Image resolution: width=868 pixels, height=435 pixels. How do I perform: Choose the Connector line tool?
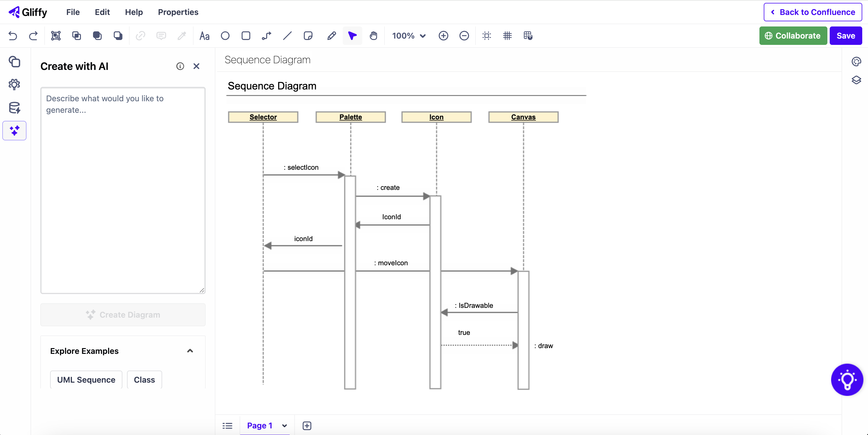pyautogui.click(x=266, y=36)
